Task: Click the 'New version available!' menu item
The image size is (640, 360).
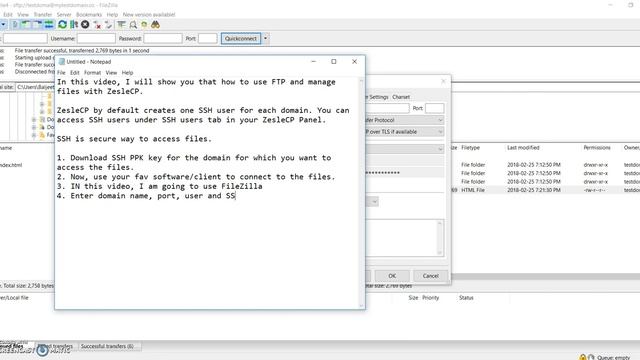Action: point(149,14)
